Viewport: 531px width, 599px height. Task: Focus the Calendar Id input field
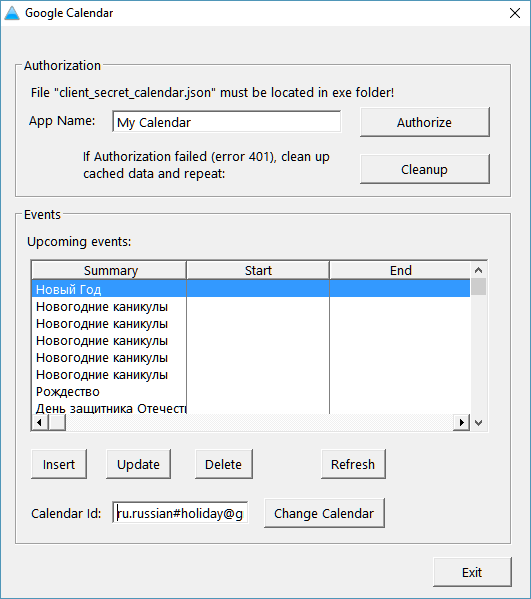tap(180, 513)
